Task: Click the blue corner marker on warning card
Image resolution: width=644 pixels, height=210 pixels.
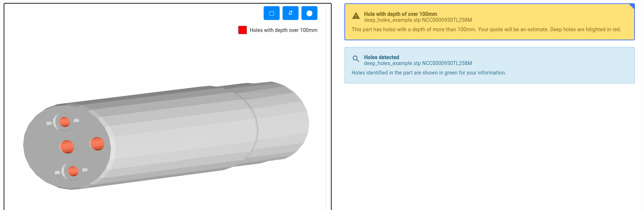Action: click(x=632, y=6)
